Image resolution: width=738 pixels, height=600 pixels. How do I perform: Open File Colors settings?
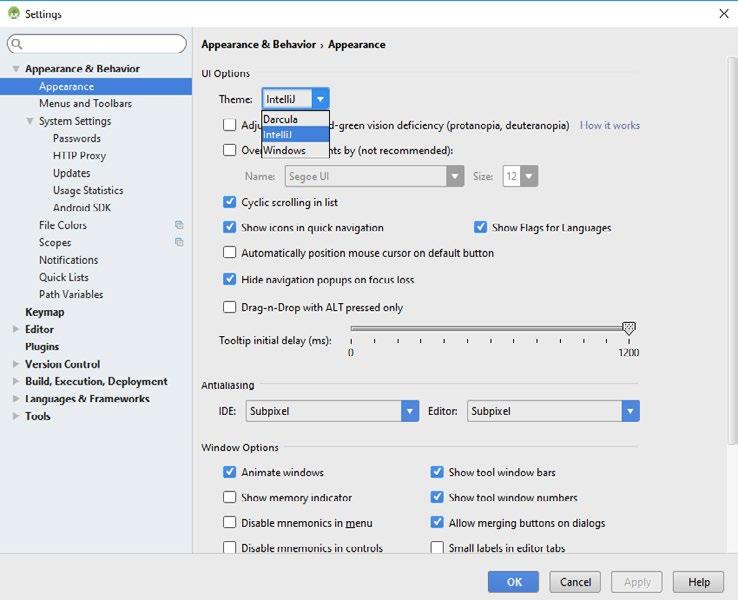(x=63, y=225)
